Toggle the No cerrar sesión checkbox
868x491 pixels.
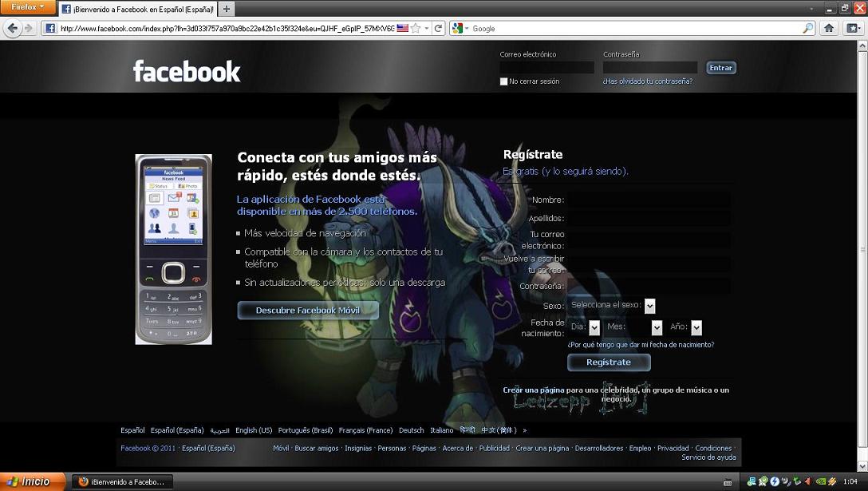click(x=503, y=81)
